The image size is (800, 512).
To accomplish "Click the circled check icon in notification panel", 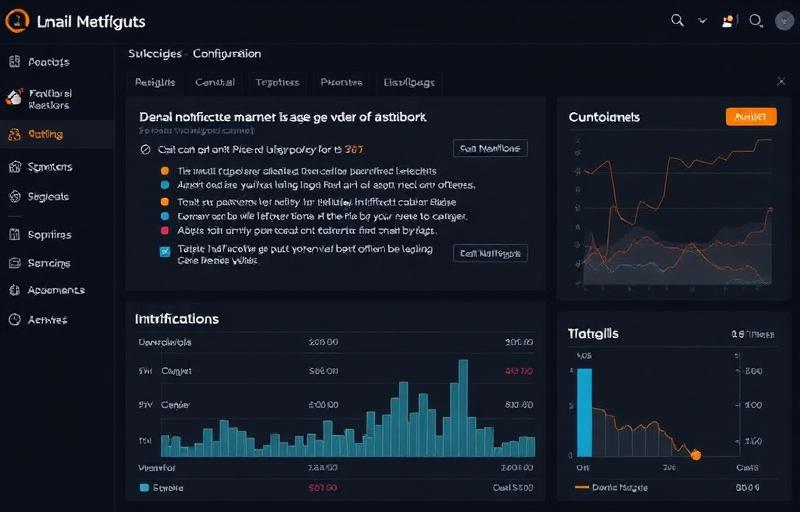I will pyautogui.click(x=146, y=149).
